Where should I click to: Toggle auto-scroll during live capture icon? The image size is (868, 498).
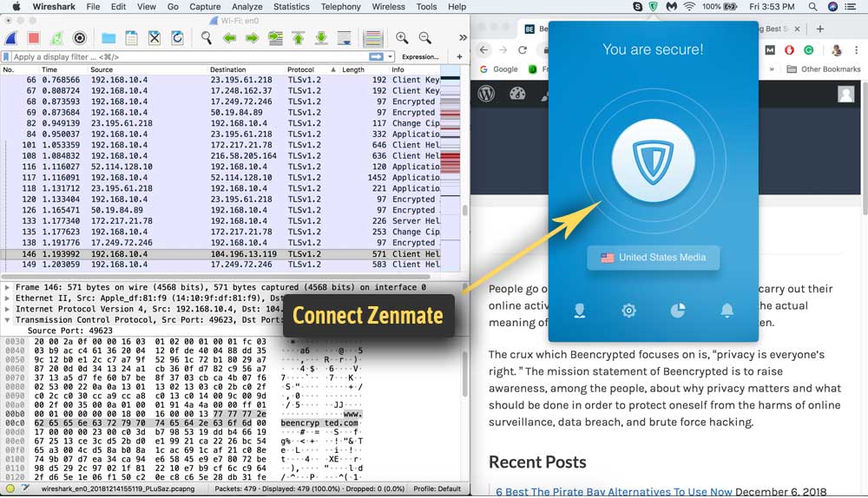point(345,38)
